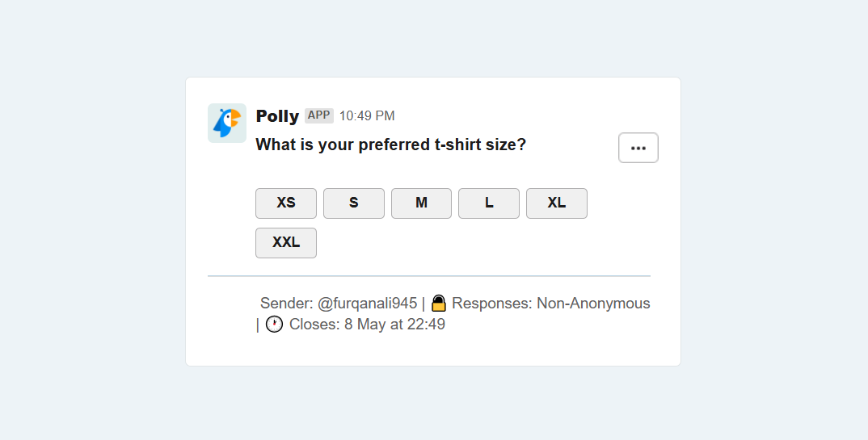This screenshot has width=868, height=440.
Task: Vote for the XS size option
Action: tap(286, 203)
